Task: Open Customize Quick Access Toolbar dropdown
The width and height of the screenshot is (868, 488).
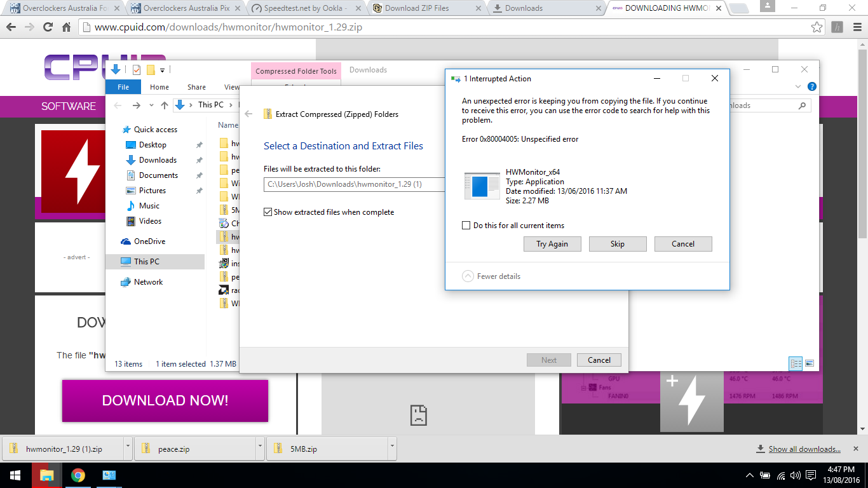Action: (162, 70)
